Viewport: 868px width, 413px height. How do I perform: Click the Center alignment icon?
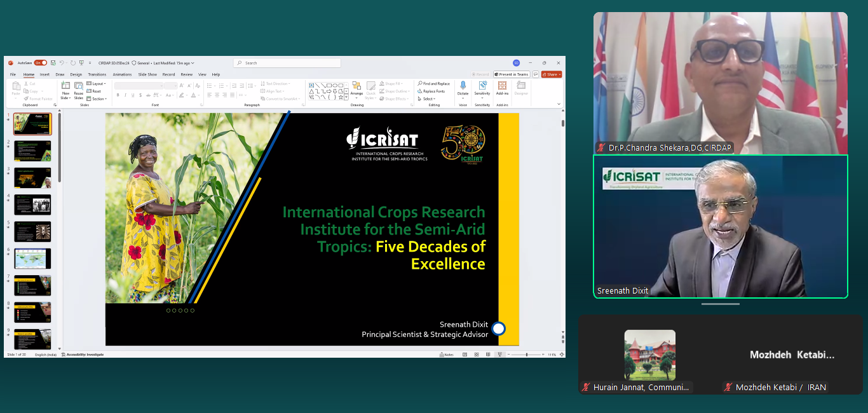point(217,95)
